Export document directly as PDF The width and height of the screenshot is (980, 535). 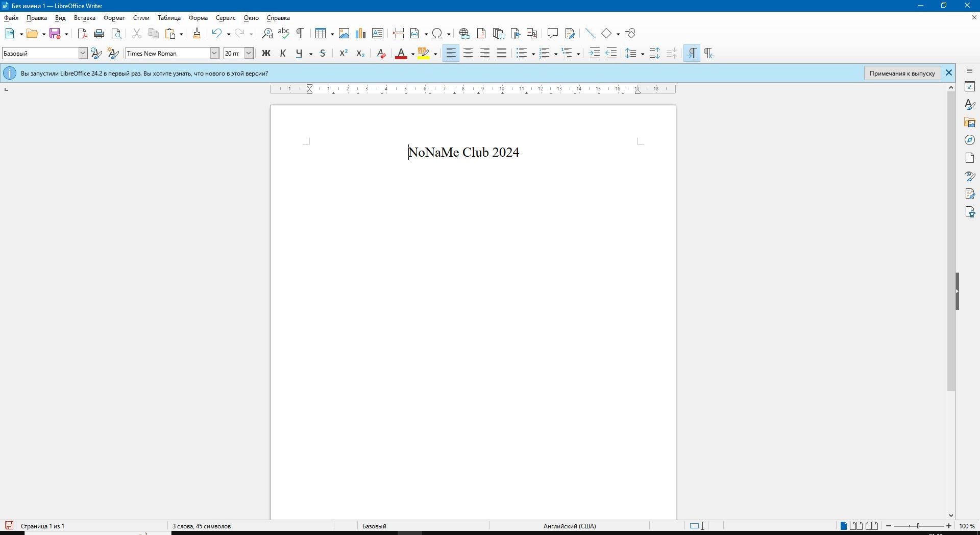[82, 34]
